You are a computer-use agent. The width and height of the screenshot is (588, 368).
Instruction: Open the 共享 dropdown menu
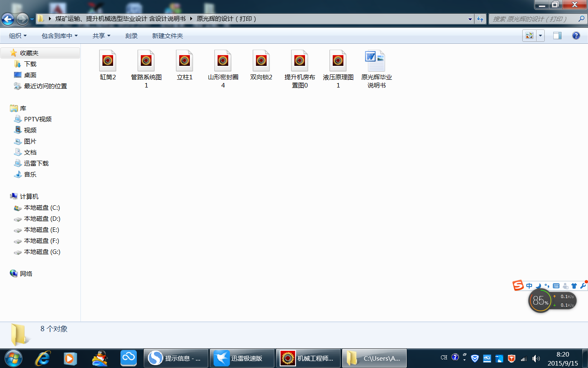101,36
